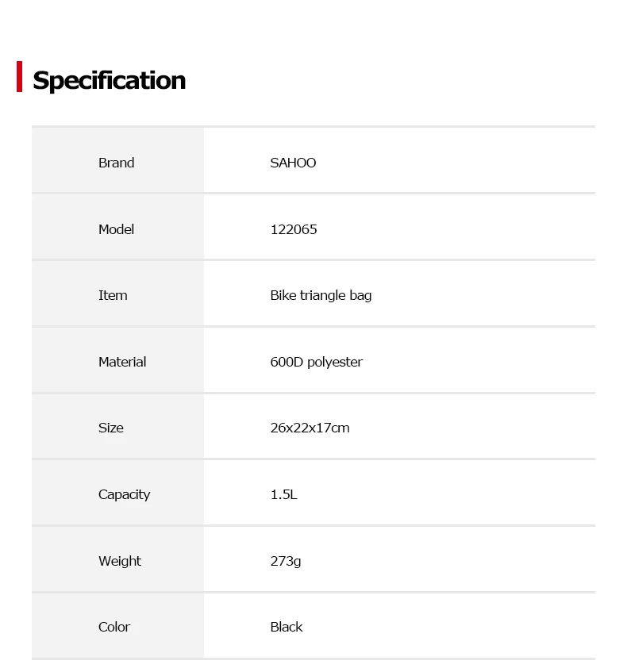Click model number 122065

point(294,229)
